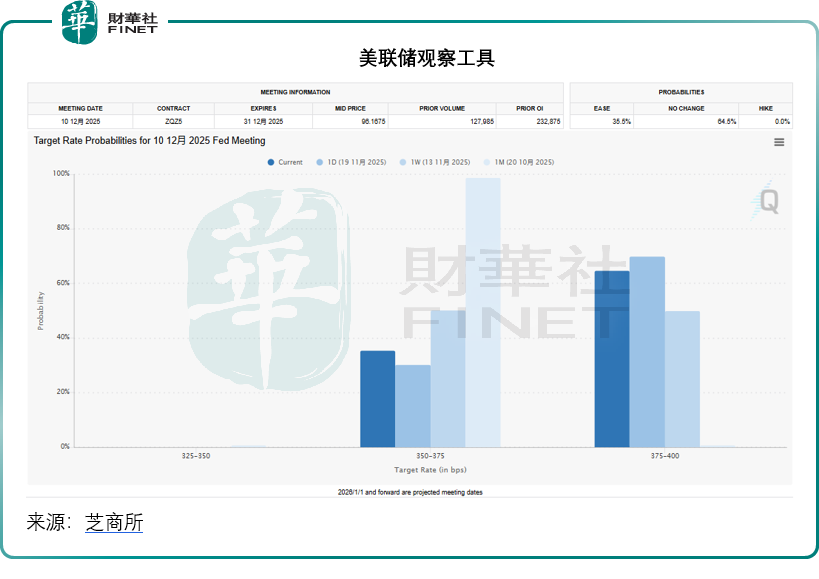Select the 1D bar in 350-375 group
The width and height of the screenshot is (819, 579).
(412, 405)
